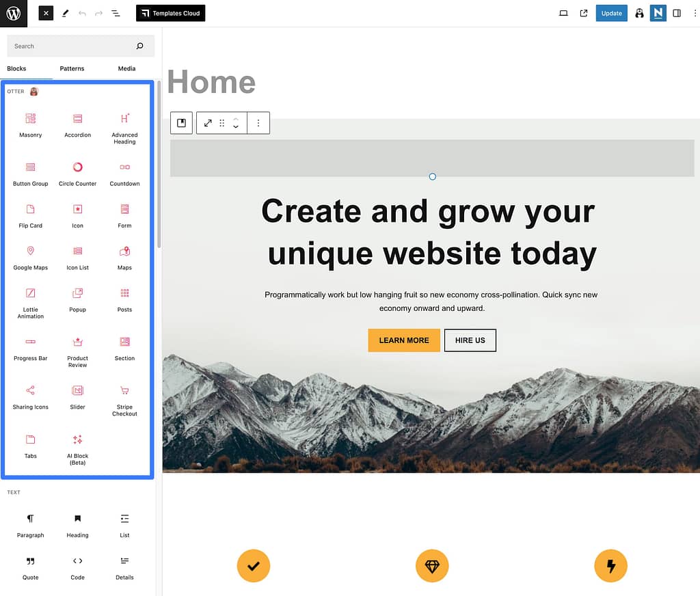Viewport: 700px width, 596px height.
Task: Click the LEARN MORE button
Action: (404, 340)
